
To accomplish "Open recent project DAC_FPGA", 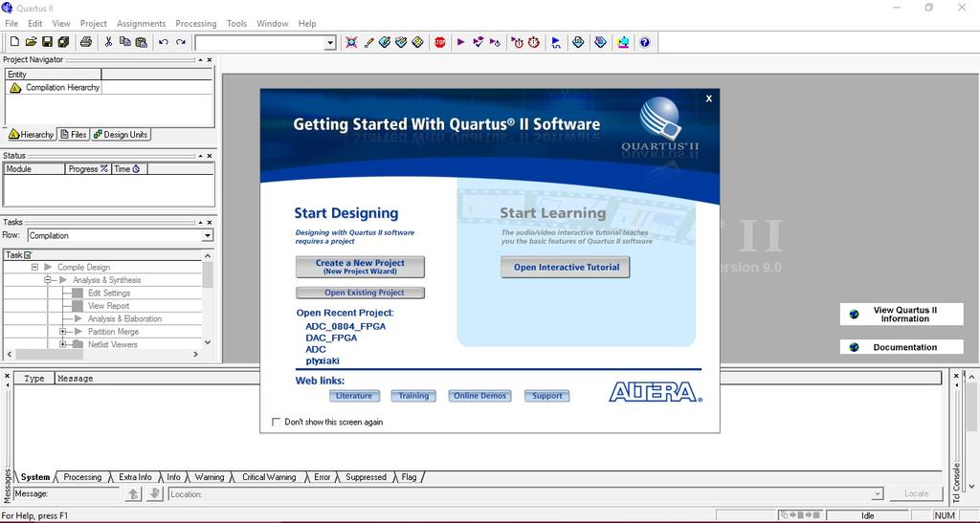I will tap(331, 338).
